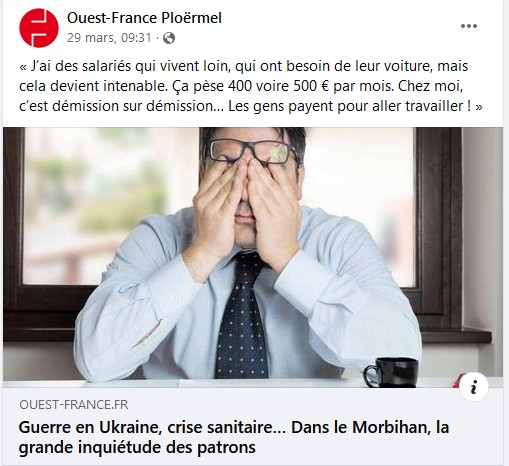Click the black coffee cup in the photo
Screen dimensions: 509x466
(x=392, y=372)
